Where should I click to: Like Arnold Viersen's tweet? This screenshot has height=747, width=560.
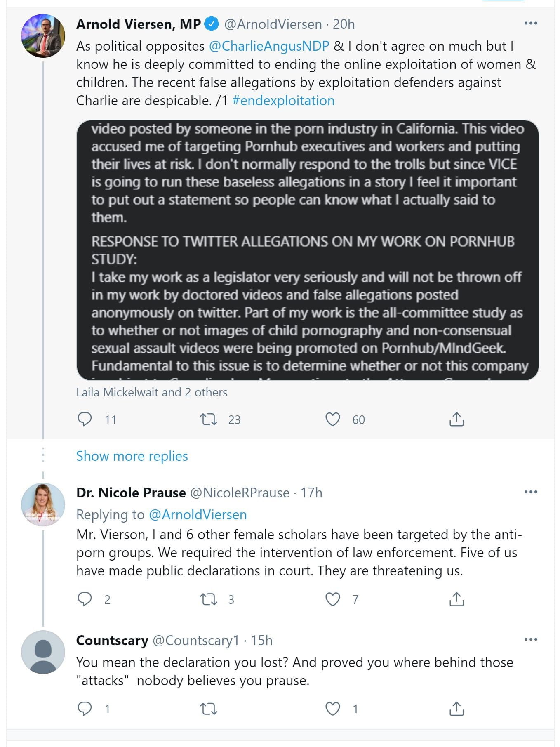(x=332, y=419)
